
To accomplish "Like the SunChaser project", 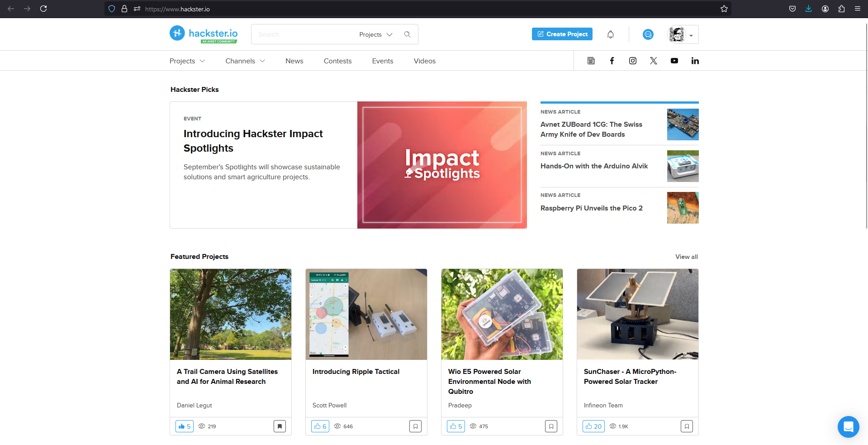I will click(x=593, y=426).
